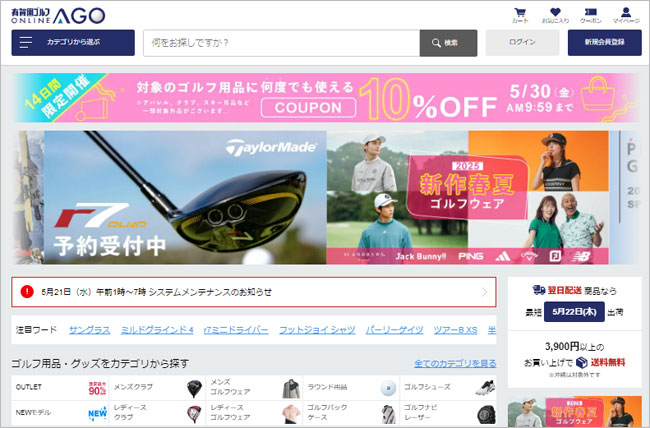
Task: Open the coupon icon in the header
Action: click(590, 16)
